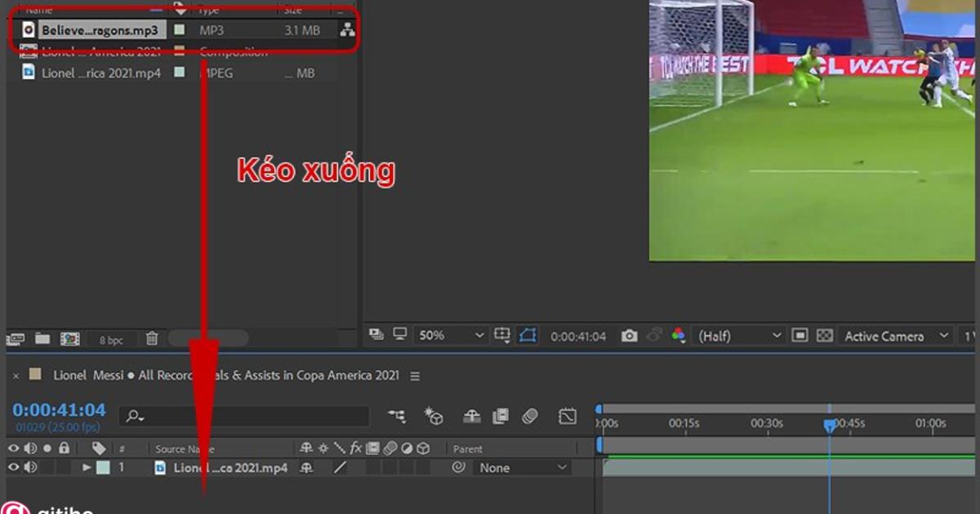
Task: Open the timeline panel menu
Action: coord(415,375)
